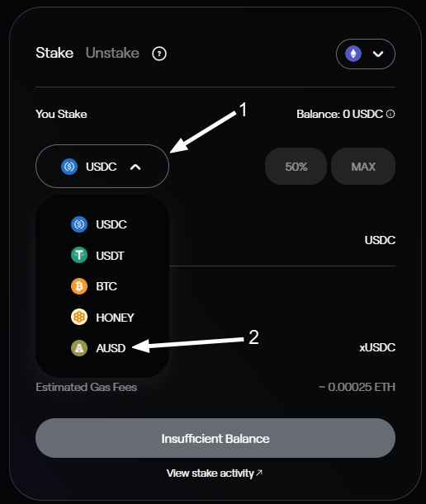426x504 pixels.
Task: Click the AUSD token icon
Action: (79, 348)
